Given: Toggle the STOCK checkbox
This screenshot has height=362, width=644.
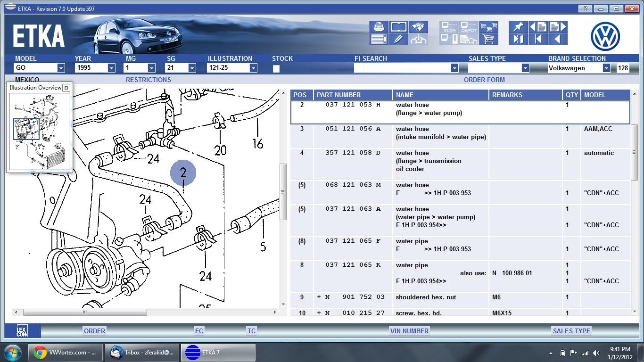Looking at the screenshot, I should pyautogui.click(x=276, y=68).
